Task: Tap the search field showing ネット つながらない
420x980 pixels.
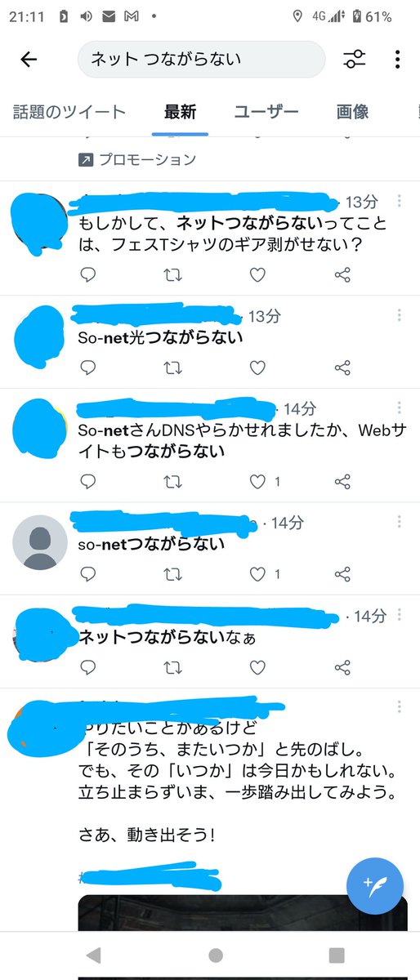Action: (x=201, y=60)
